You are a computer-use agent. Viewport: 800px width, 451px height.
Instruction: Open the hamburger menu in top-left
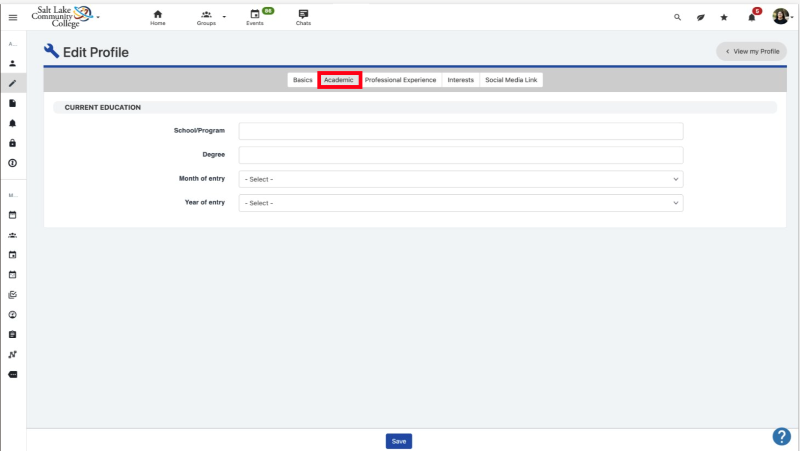click(x=13, y=17)
